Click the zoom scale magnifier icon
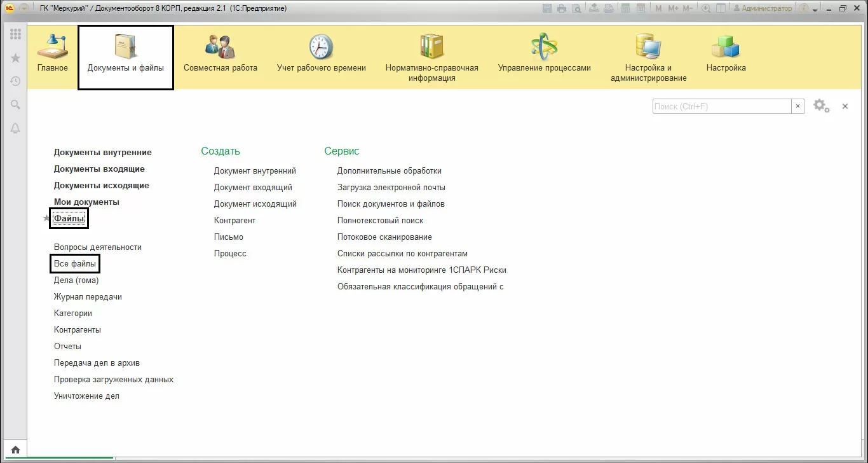This screenshot has height=463, width=868. 706,9
